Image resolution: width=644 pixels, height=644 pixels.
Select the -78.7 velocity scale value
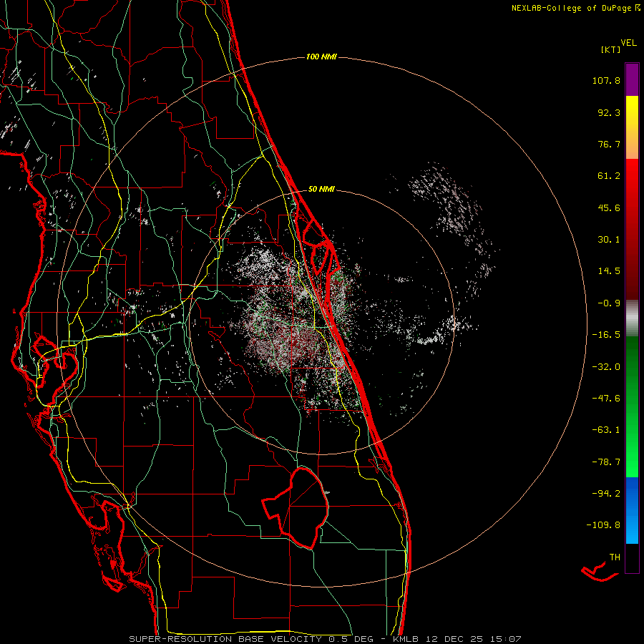[x=606, y=462]
